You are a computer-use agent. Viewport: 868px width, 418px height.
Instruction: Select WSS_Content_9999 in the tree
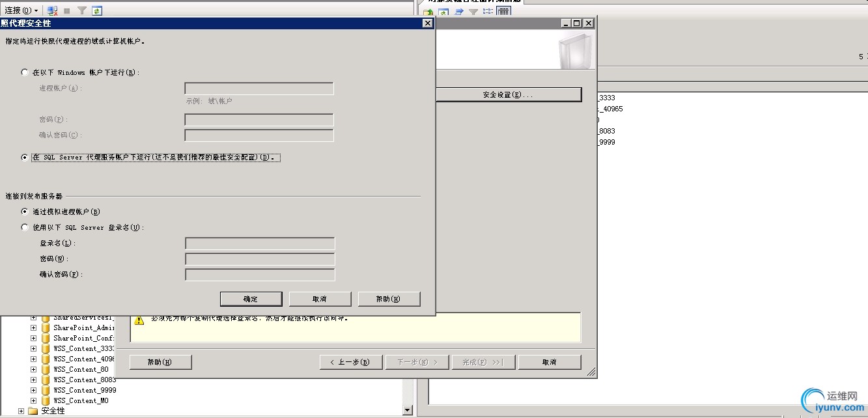(85, 390)
